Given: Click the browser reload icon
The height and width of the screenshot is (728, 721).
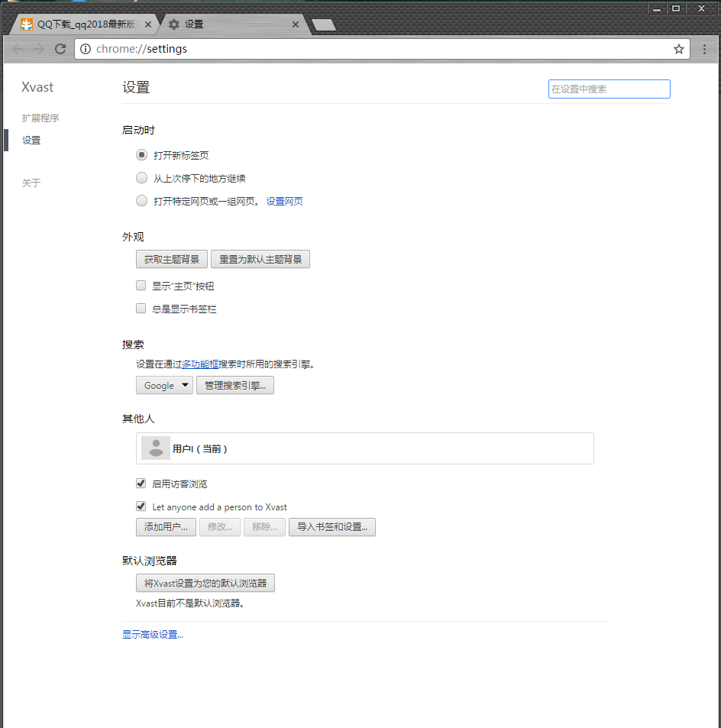Looking at the screenshot, I should coord(60,49).
